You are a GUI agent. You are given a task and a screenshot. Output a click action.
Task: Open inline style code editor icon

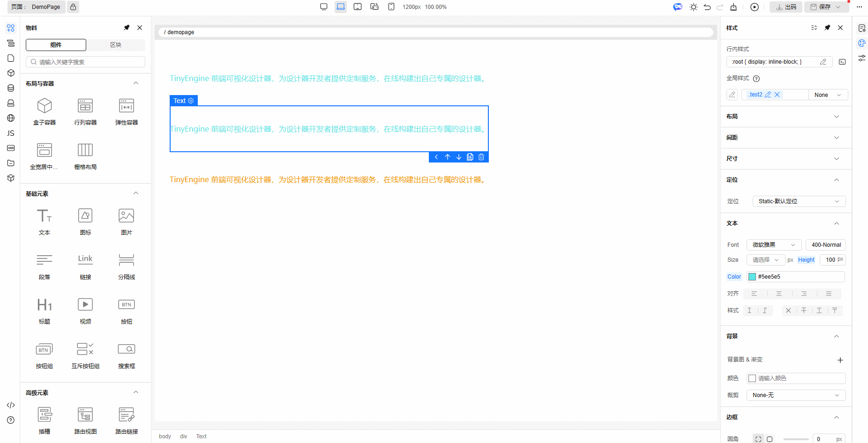tap(842, 62)
